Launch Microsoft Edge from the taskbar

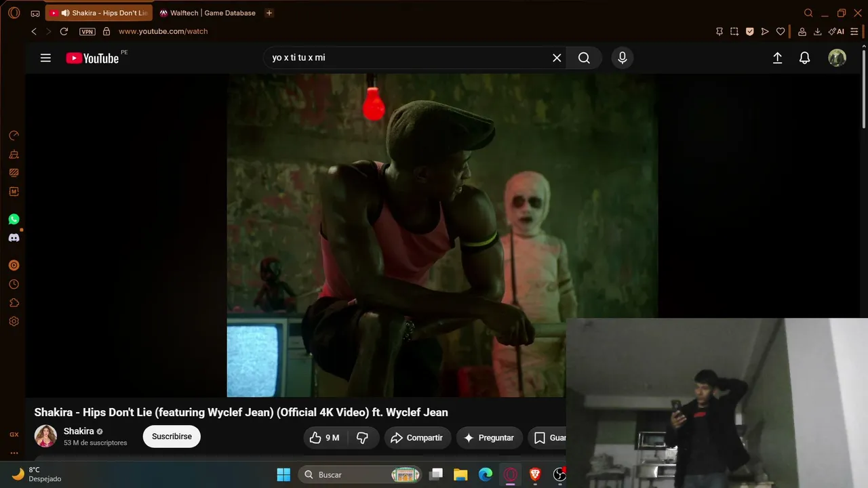(x=486, y=474)
